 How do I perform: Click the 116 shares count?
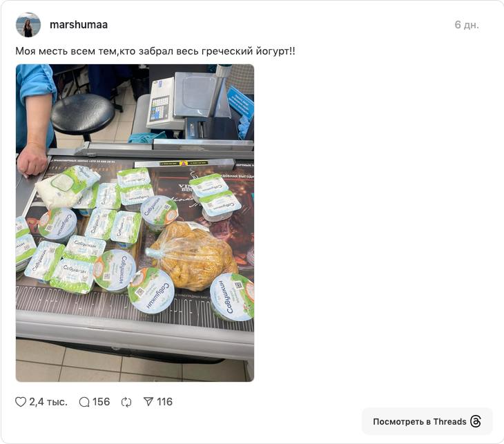pos(164,402)
